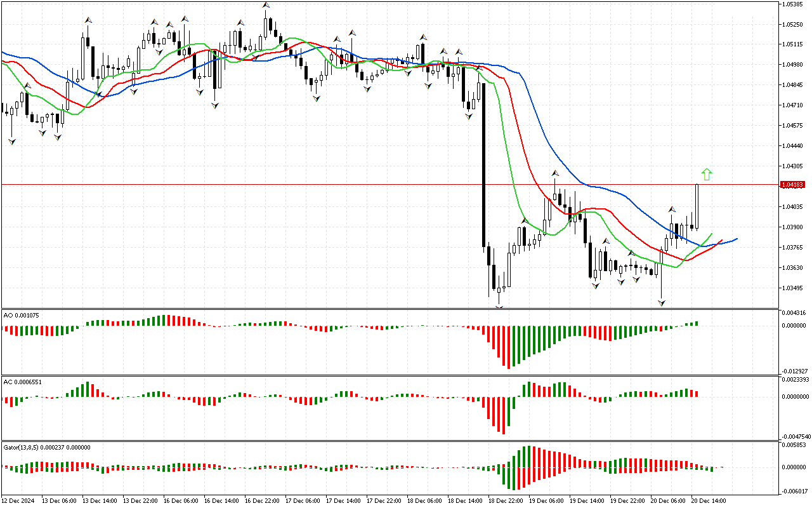Viewport: 812px width, 508px height.
Task: Select the AC 0.0006551 indicator label
Action: (x=23, y=382)
